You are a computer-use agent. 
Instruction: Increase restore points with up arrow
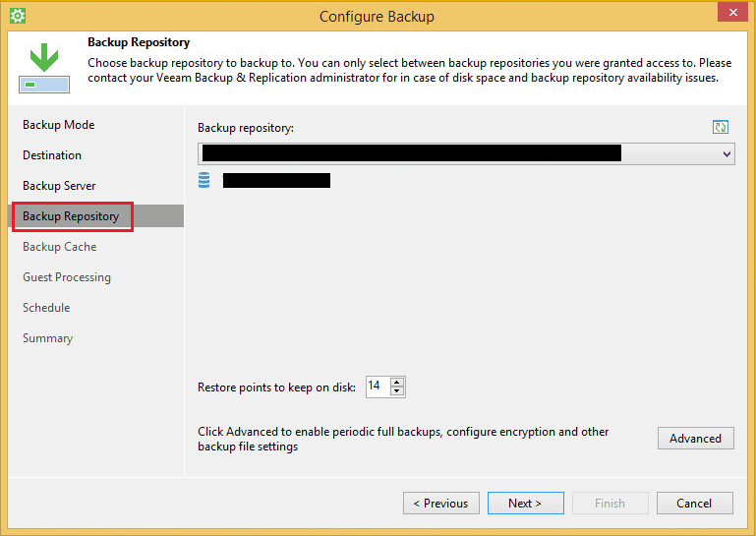tap(397, 382)
